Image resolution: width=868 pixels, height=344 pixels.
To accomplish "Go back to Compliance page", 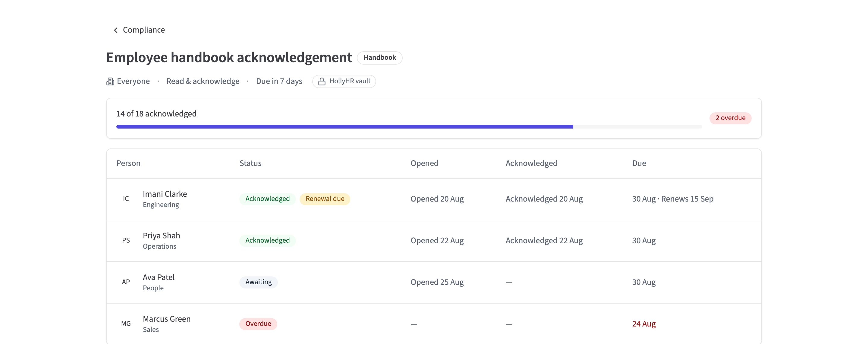I will tap(139, 30).
